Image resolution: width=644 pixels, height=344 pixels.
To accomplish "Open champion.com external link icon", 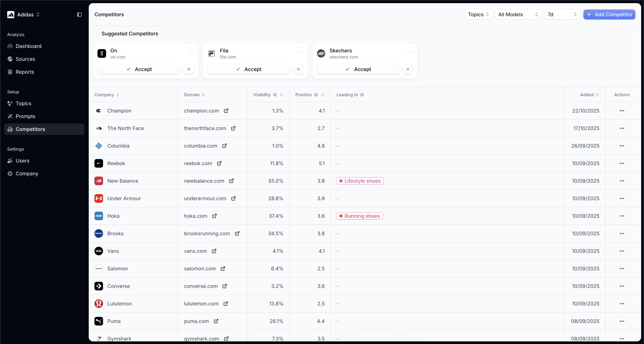I will click(226, 111).
